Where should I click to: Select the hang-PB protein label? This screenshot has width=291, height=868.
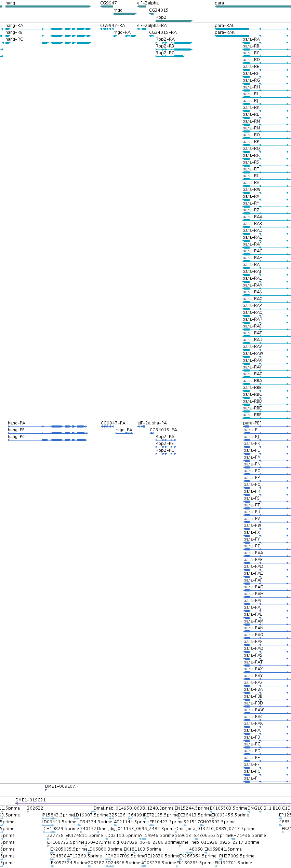[x=16, y=430]
